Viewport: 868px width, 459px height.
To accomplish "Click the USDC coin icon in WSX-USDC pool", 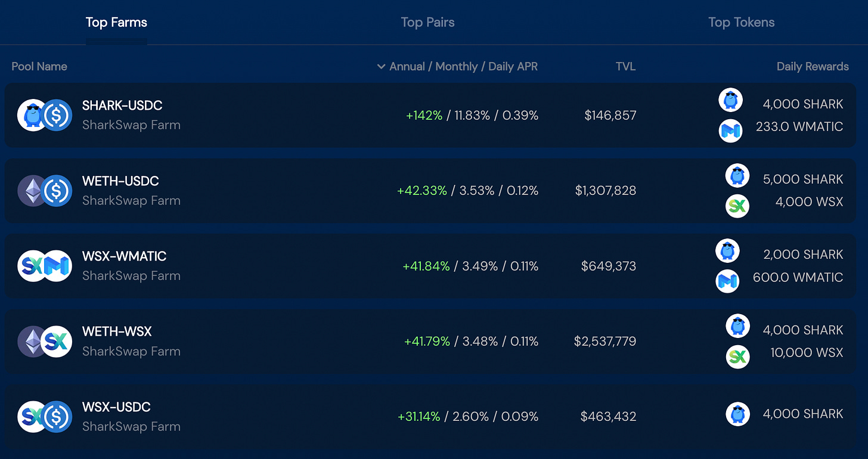I will coord(58,417).
